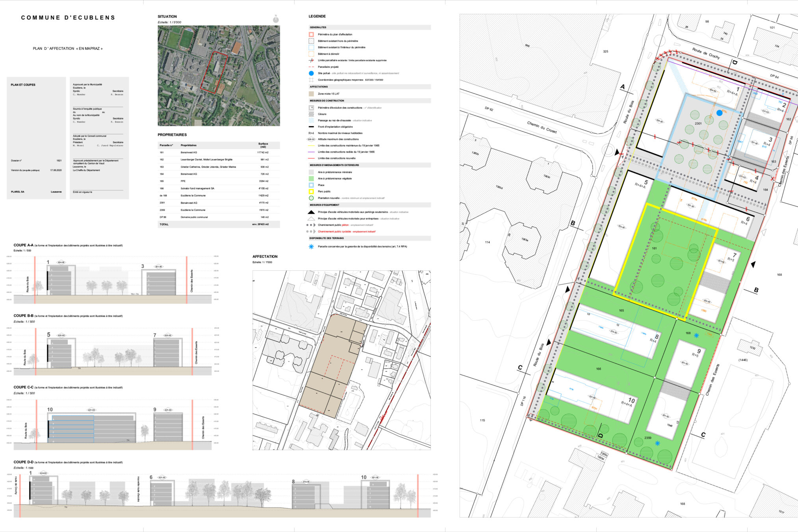Click the 'Grieder Catherina, Grieder Jolanda, Grieder Marina' row
The width and height of the screenshot is (798, 532).
pos(219,167)
